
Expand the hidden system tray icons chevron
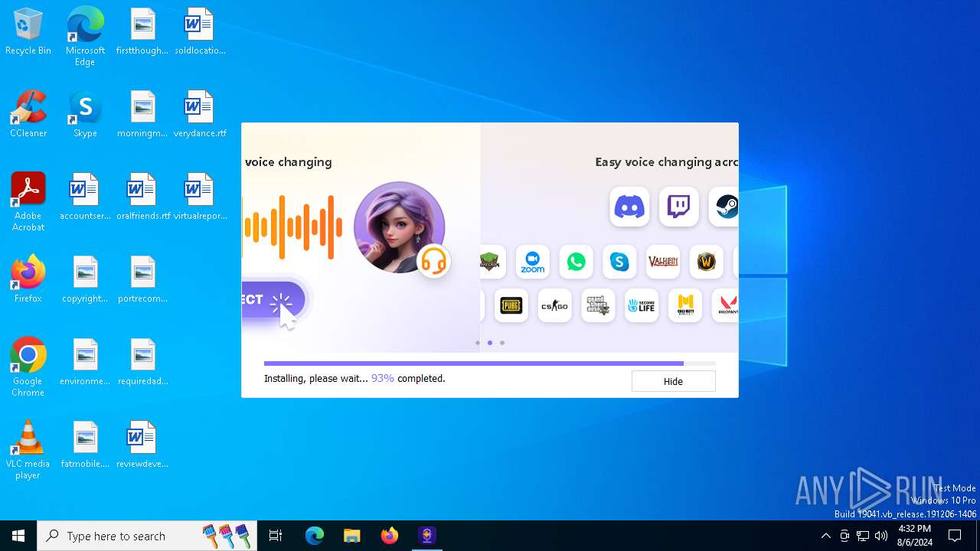pyautogui.click(x=825, y=536)
